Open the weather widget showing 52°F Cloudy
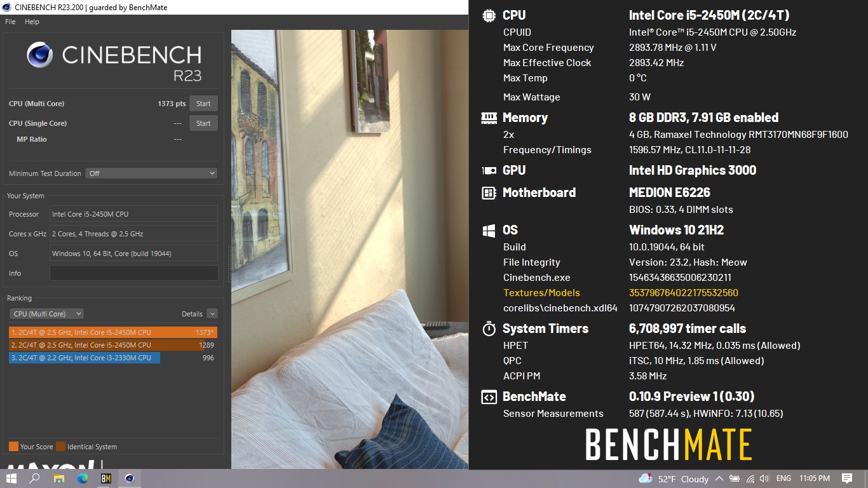This screenshot has height=488, width=868. [x=674, y=478]
